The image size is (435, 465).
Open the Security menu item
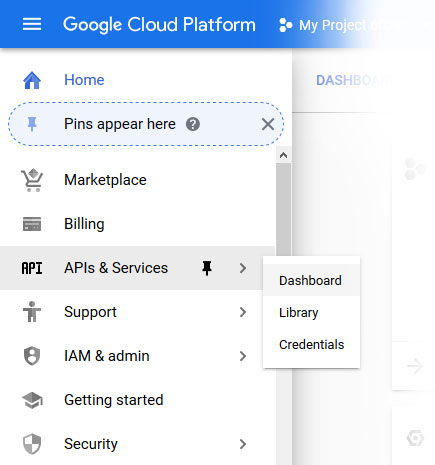pos(91,444)
